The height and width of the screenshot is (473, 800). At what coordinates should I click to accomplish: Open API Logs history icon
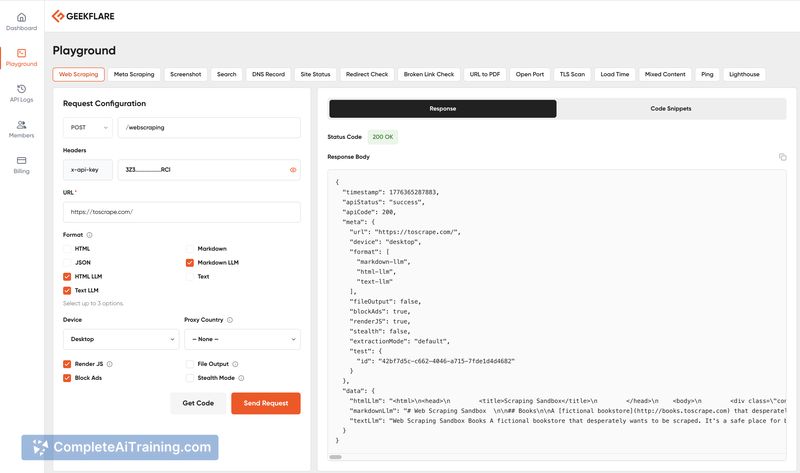click(x=21, y=89)
